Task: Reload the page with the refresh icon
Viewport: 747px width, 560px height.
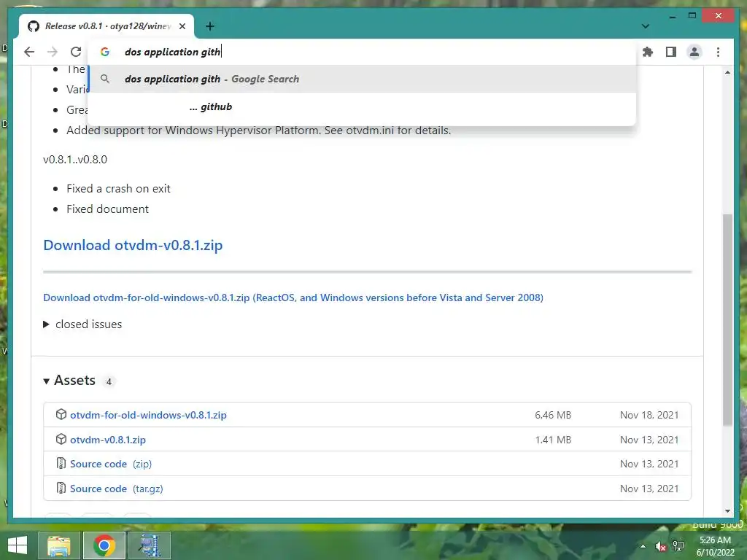Action: click(x=76, y=52)
